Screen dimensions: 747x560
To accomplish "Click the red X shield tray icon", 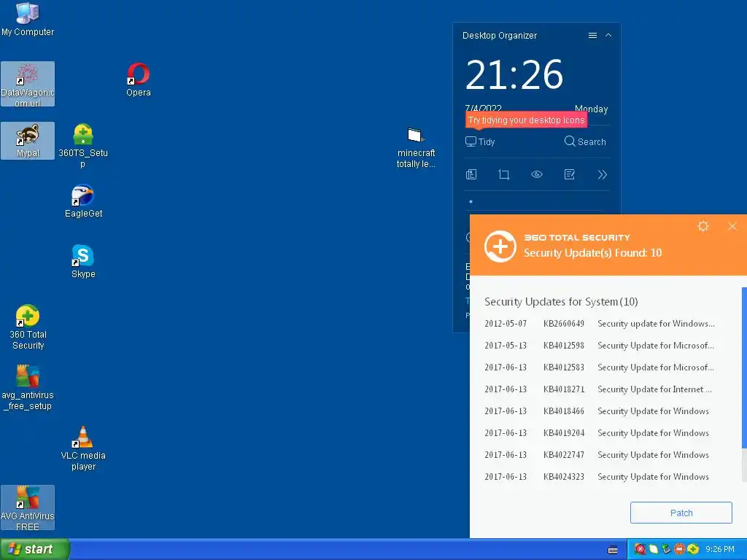I will coord(640,550).
